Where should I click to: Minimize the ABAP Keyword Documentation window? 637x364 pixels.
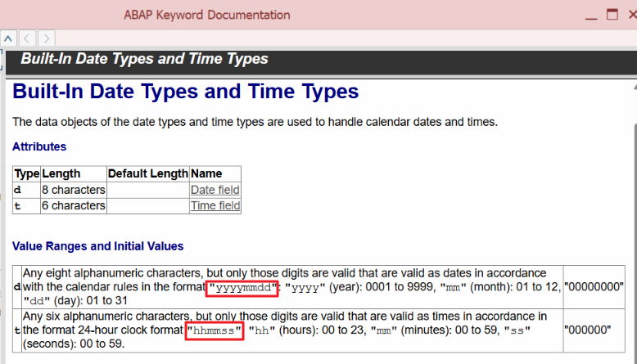(x=591, y=16)
